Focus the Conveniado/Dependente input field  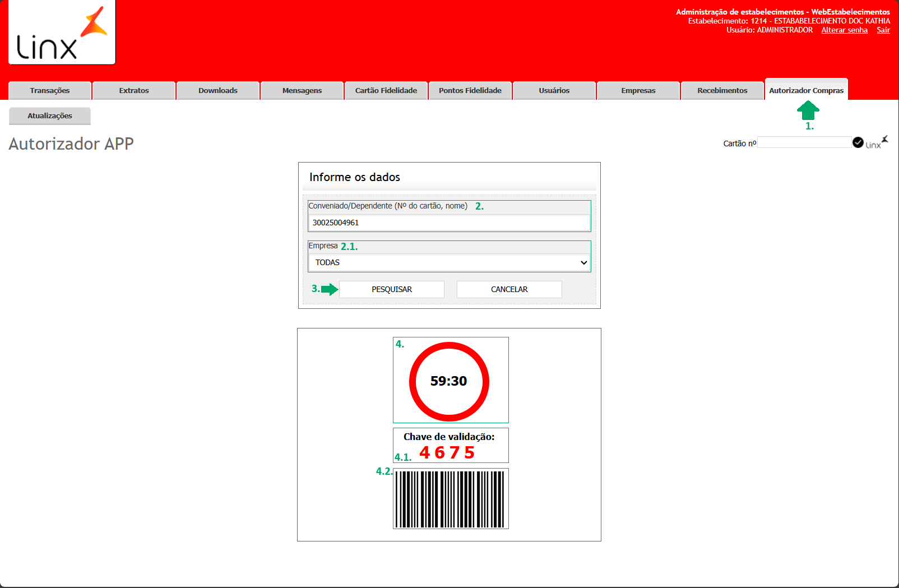pos(450,223)
